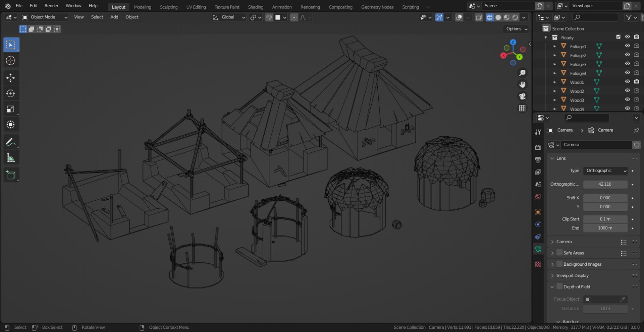Hide Foliage1 in viewport
This screenshot has width=644, height=332.
pos(627,46)
